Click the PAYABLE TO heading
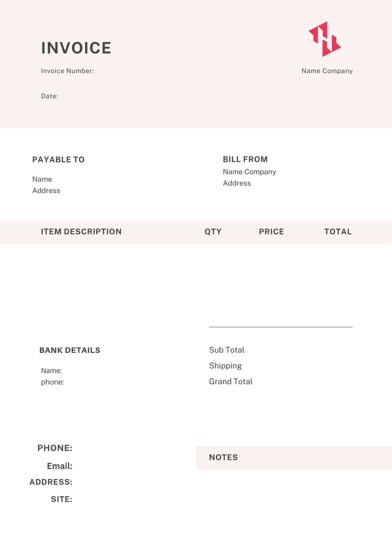Image resolution: width=392 pixels, height=554 pixels. tap(59, 159)
